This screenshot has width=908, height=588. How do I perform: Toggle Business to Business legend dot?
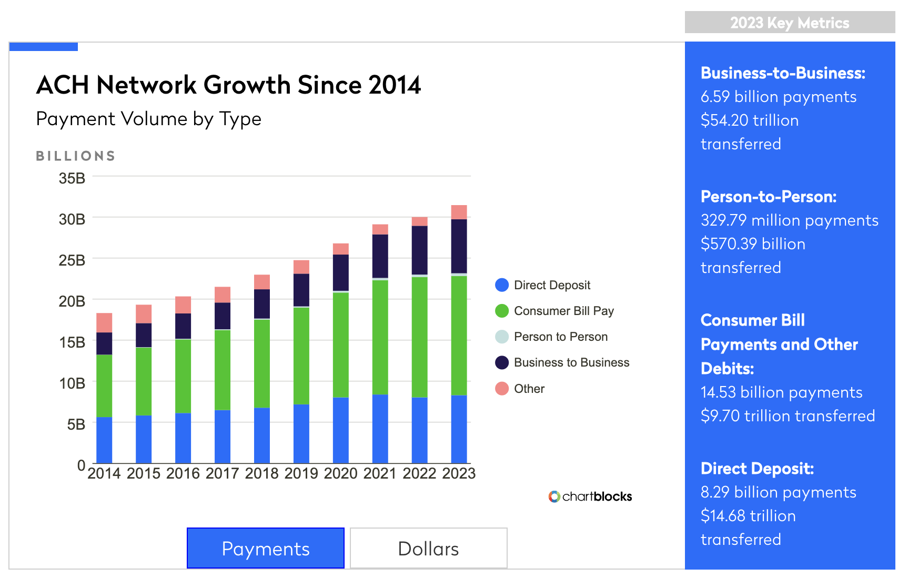(x=502, y=362)
